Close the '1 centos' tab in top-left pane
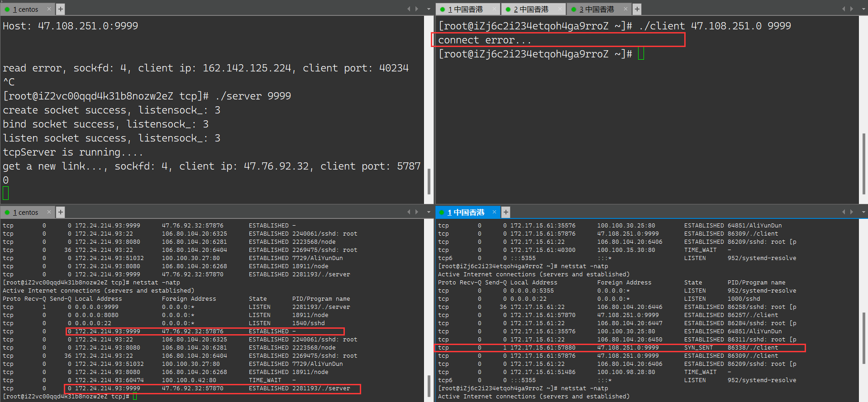Viewport: 868px width, 402px height. tap(49, 9)
